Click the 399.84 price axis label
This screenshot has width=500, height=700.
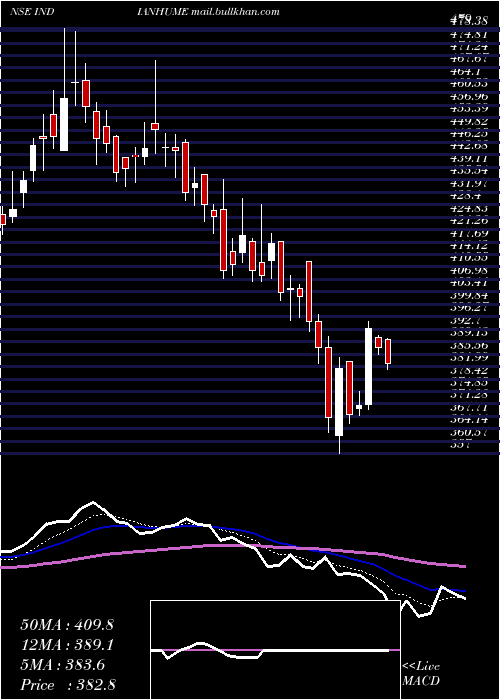click(x=468, y=295)
